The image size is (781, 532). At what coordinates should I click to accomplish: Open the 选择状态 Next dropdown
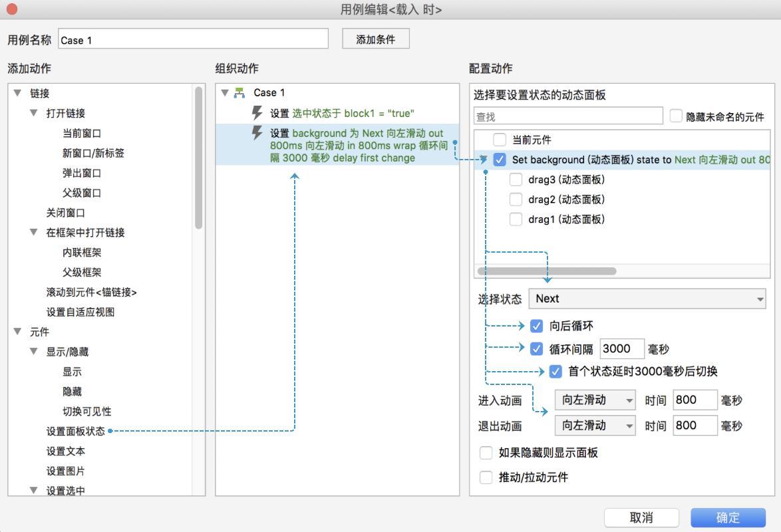coord(647,299)
